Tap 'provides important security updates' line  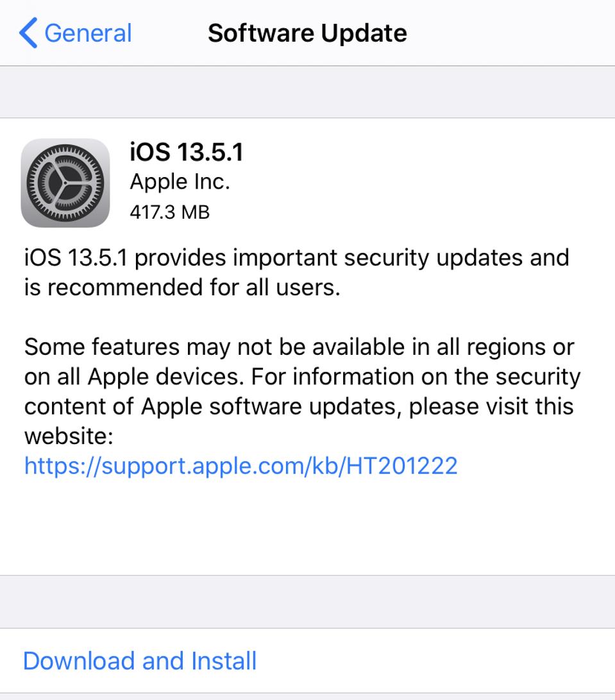[296, 258]
